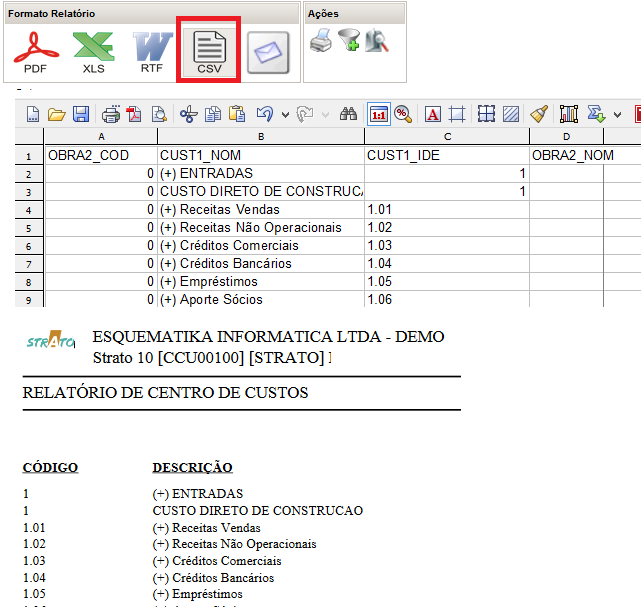Click cell OBRA2_NOM

[x=572, y=155]
